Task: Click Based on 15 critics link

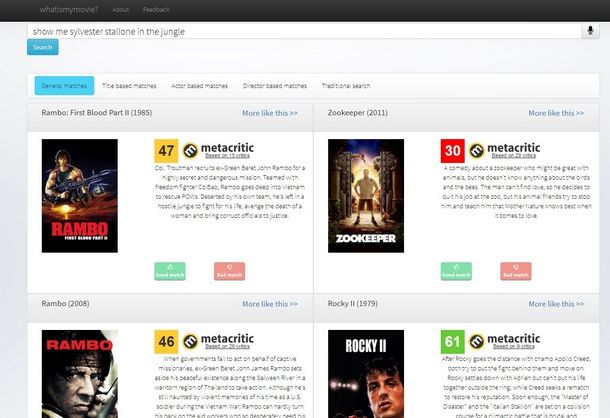Action: [x=228, y=156]
